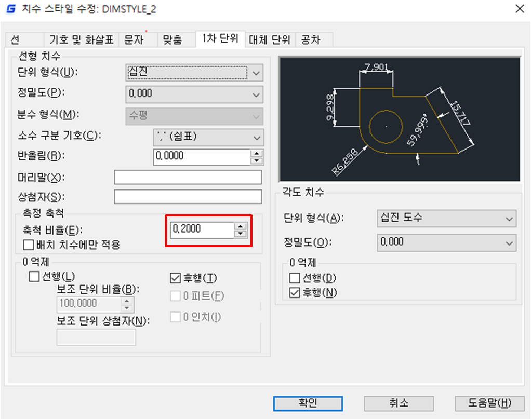Increase the 반올림(R) value with up arrow

point(257,153)
